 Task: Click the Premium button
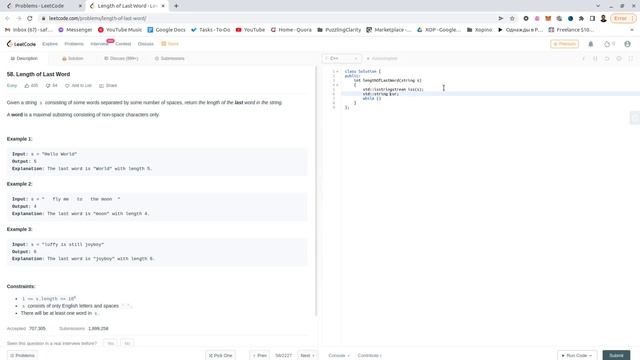(564, 44)
